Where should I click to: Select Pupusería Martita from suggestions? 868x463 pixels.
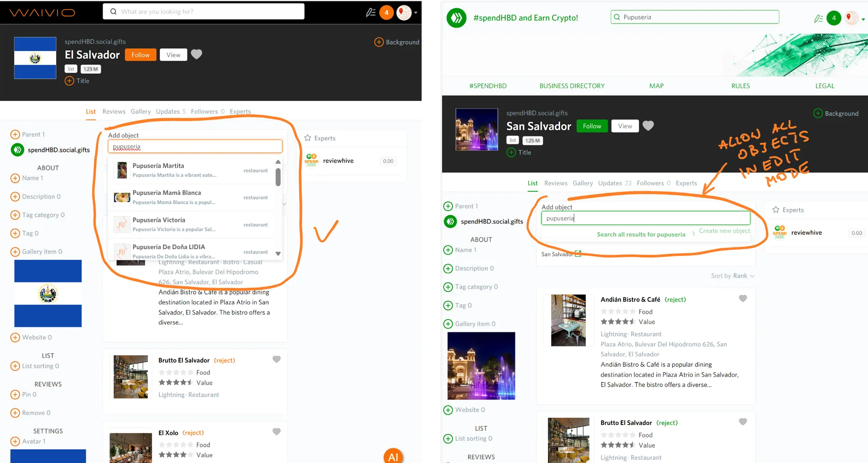pyautogui.click(x=191, y=170)
